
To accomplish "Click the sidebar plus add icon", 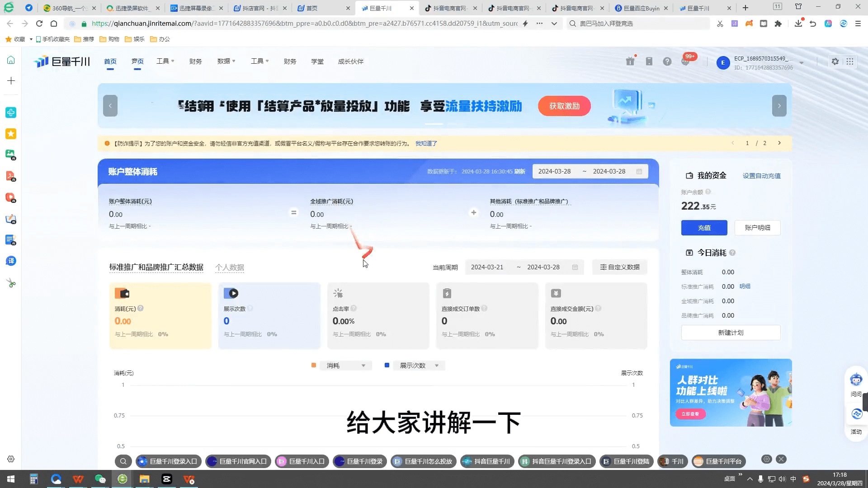I will point(11,80).
